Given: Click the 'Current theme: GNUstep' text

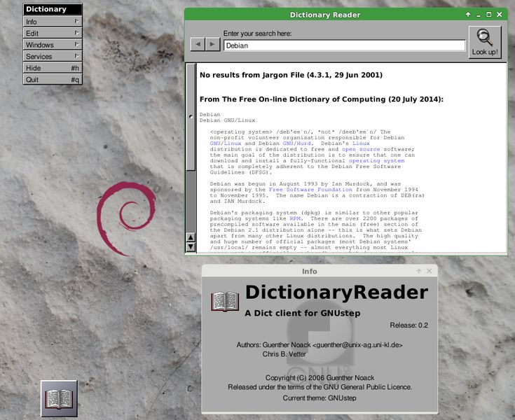Looking at the screenshot, I should 320,398.
